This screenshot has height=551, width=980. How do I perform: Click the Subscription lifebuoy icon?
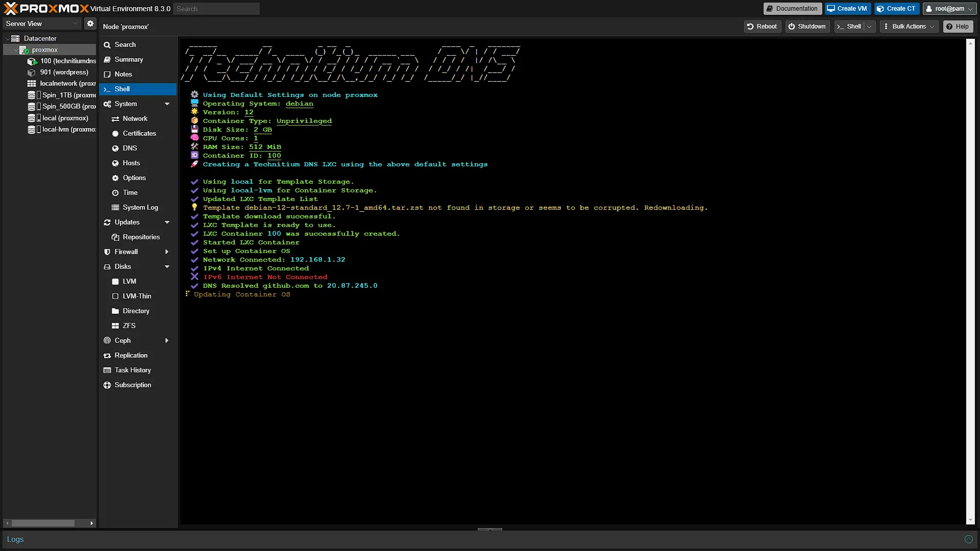(107, 385)
